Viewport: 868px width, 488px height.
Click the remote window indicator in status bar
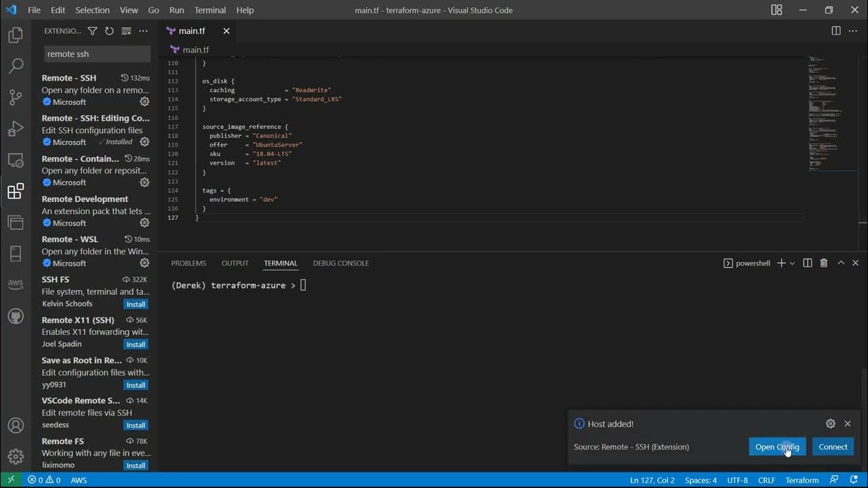10,480
